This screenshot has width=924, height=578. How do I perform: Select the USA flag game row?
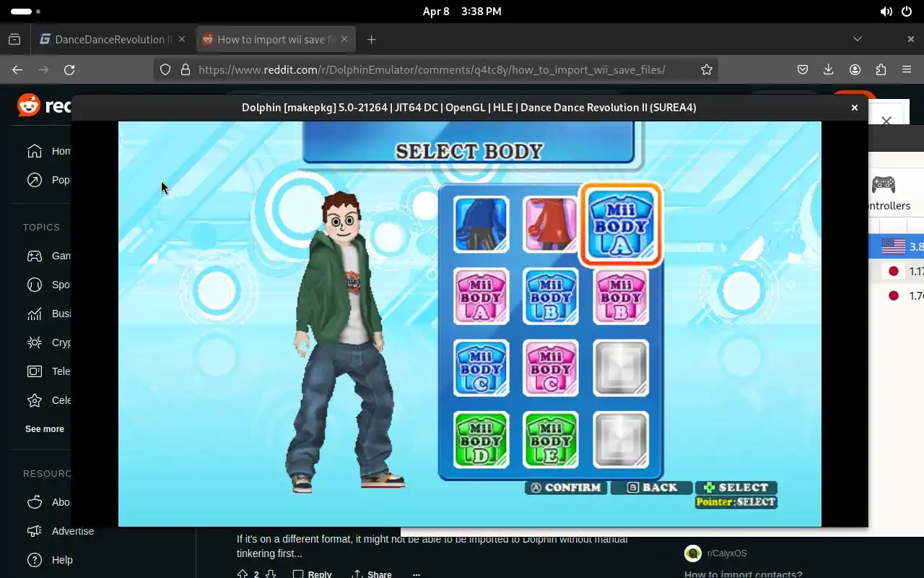point(896,246)
